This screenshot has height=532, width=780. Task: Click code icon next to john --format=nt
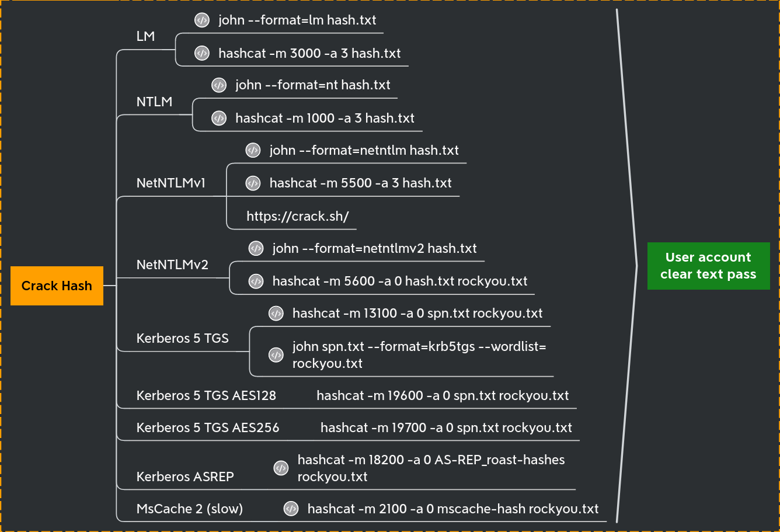(218, 85)
